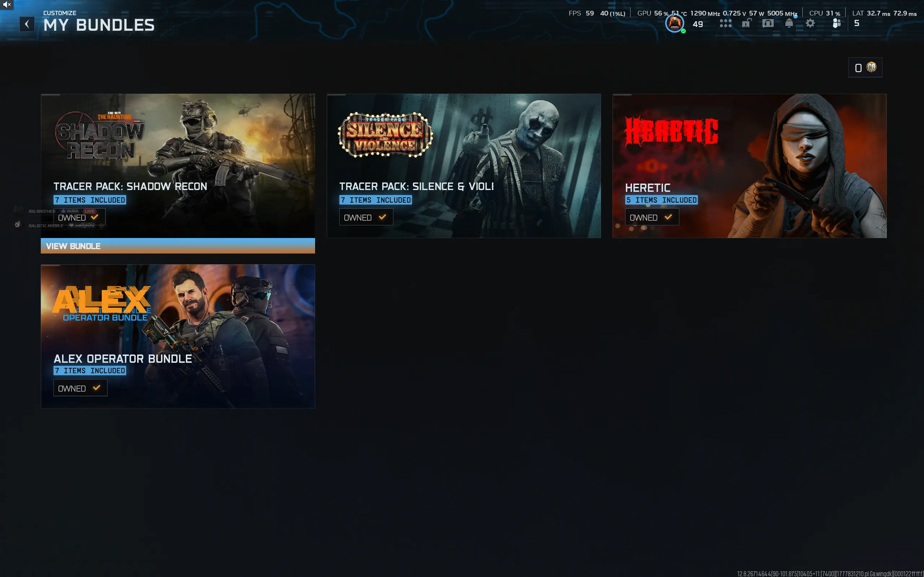The image size is (924, 577).
Task: Click the VIEW BUNDLE button
Action: coord(178,246)
